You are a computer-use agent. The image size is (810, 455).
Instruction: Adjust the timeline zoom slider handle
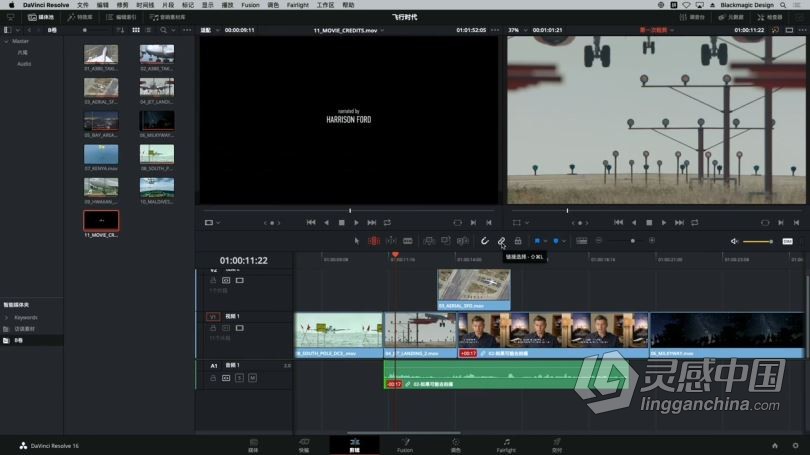coord(632,241)
